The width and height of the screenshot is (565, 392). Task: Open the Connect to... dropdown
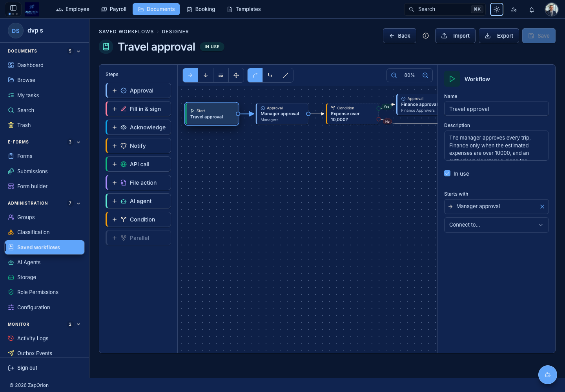(x=496, y=225)
